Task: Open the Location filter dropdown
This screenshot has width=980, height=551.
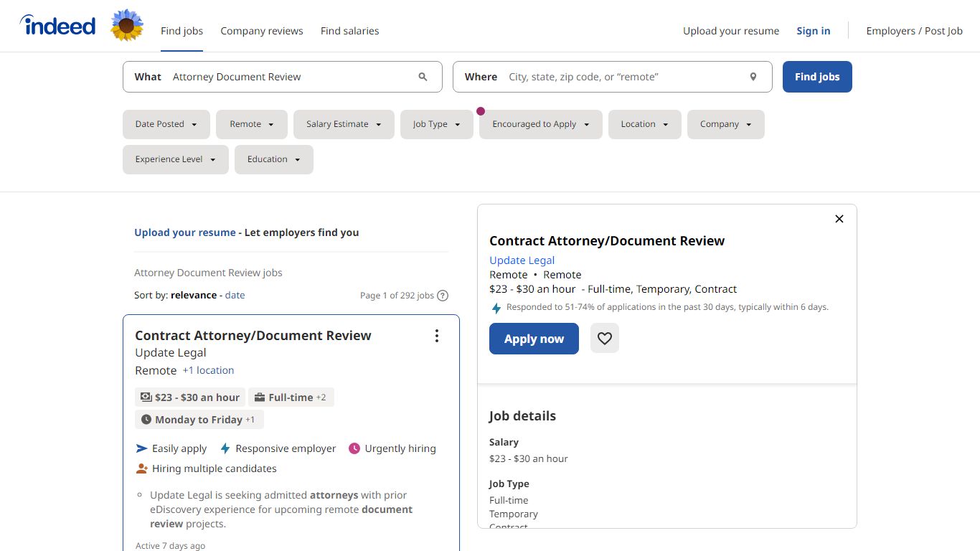Action: (x=645, y=124)
